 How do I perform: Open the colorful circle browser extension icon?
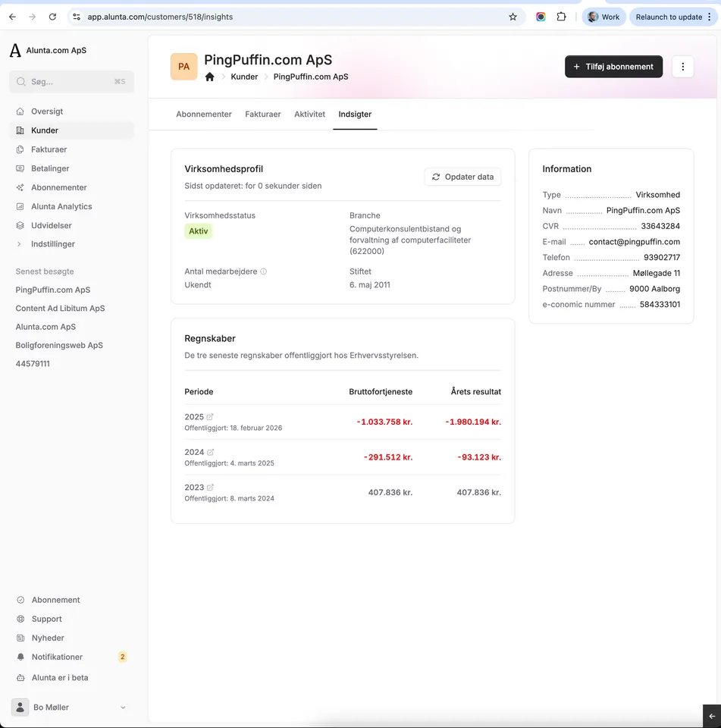click(x=541, y=17)
